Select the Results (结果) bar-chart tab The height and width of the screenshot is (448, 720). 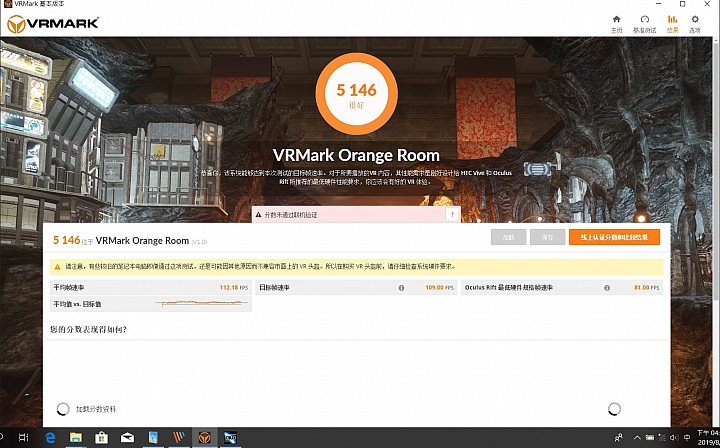click(x=672, y=24)
